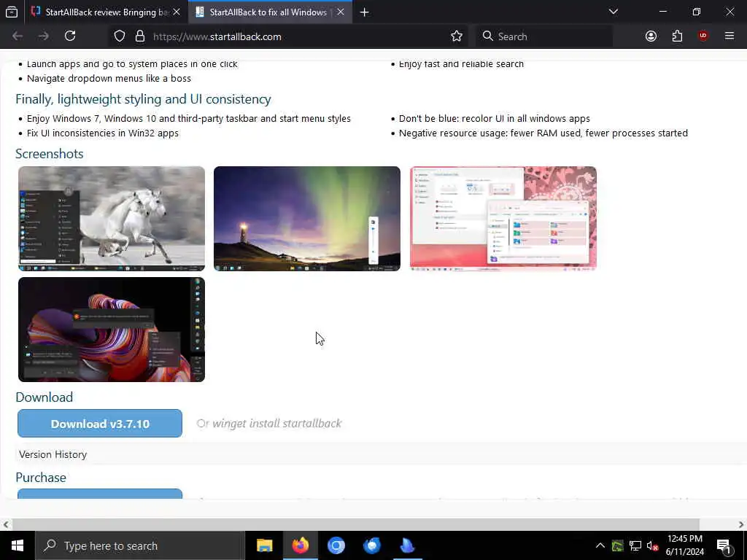This screenshot has width=747, height=560.
Task: Open the clock showing 12:45 PM
Action: tap(684, 545)
